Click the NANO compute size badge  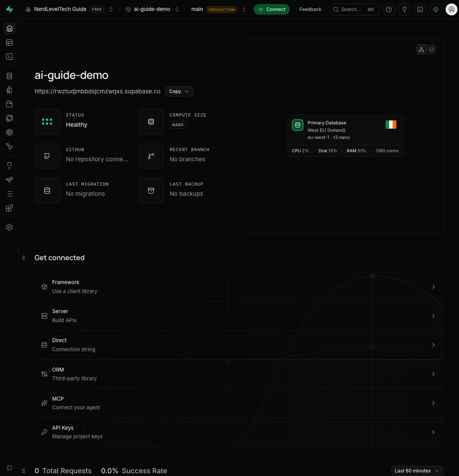coord(178,125)
